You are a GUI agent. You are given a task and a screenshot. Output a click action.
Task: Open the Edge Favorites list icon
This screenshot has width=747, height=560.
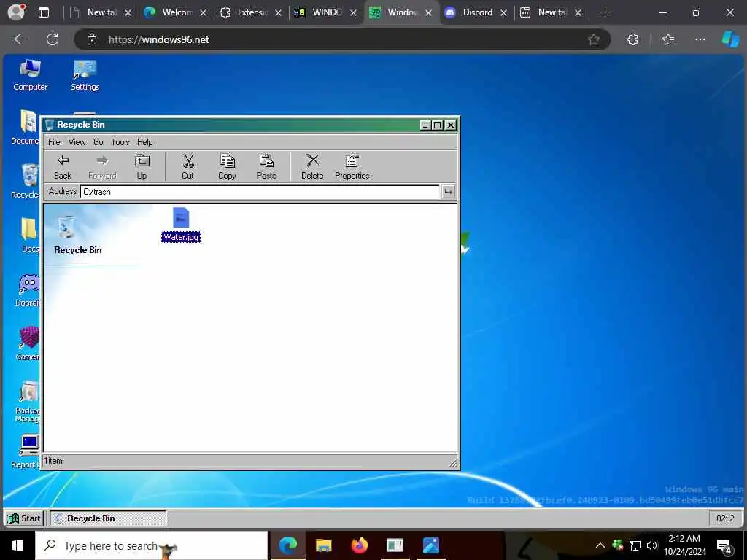click(x=668, y=39)
